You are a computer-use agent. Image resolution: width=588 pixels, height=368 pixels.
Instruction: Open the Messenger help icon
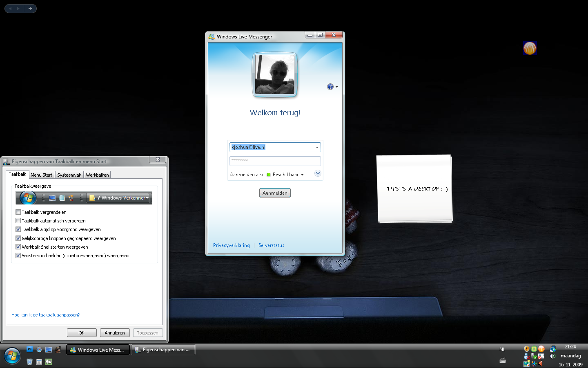(330, 87)
